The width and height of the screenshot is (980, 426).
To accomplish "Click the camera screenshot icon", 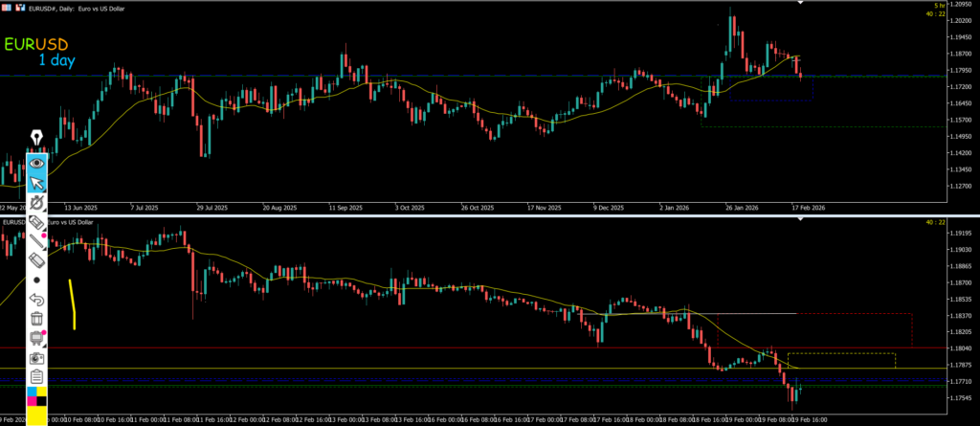I will coord(37,357).
